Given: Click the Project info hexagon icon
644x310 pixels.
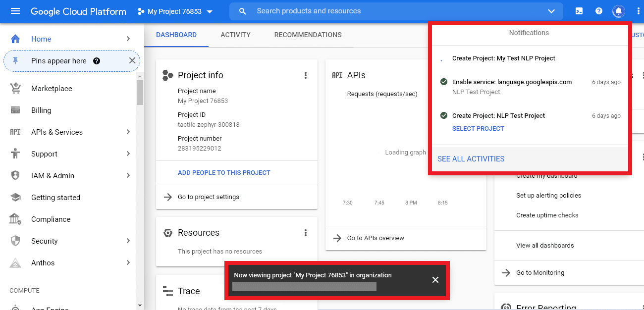Looking at the screenshot, I should pyautogui.click(x=168, y=75).
